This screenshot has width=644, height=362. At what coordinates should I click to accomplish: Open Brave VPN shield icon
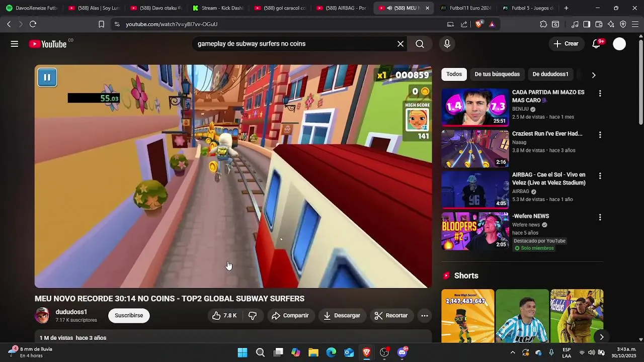point(623,24)
